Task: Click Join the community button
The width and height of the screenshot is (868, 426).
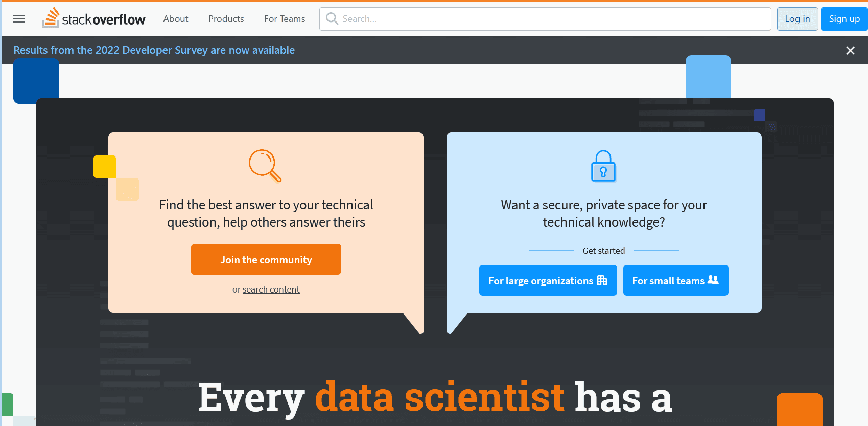Action: (x=266, y=259)
